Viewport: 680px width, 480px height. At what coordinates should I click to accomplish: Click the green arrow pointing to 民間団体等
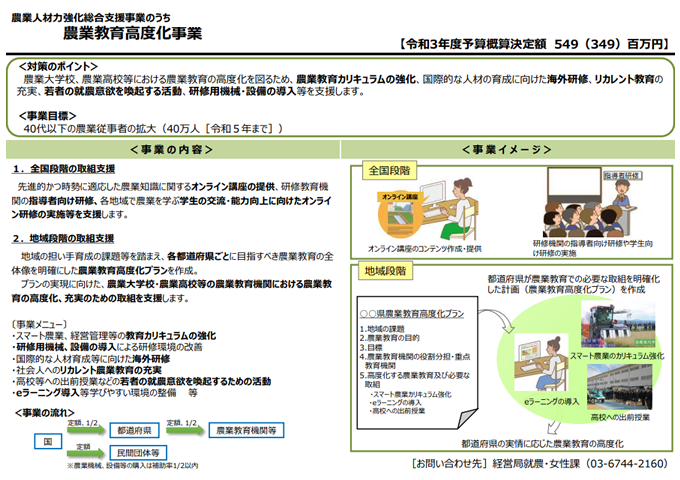[x=86, y=453]
